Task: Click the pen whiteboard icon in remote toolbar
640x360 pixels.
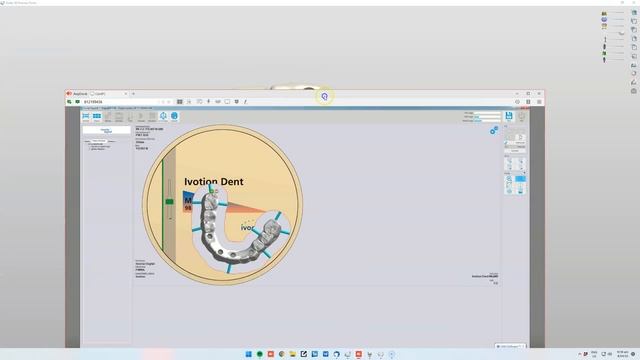Action: (246, 101)
